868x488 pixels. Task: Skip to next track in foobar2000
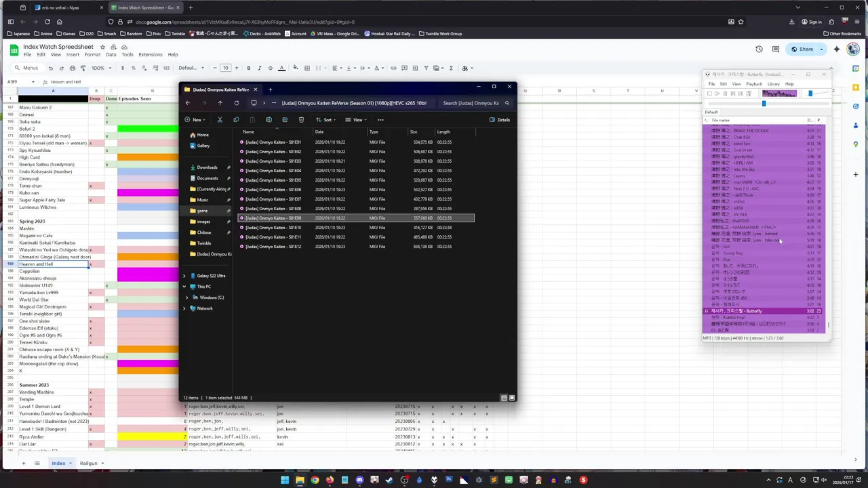click(x=741, y=94)
